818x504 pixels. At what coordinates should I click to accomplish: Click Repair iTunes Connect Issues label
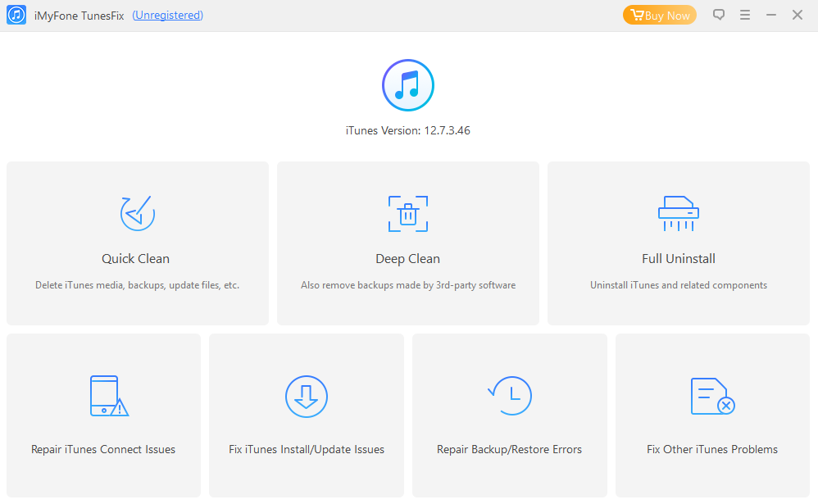pos(103,449)
